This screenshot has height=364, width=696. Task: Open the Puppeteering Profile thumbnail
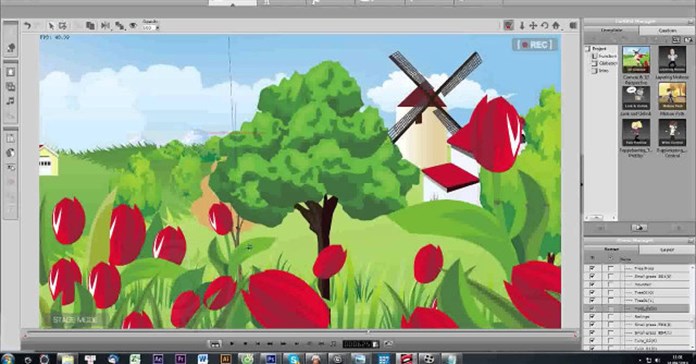(636, 133)
